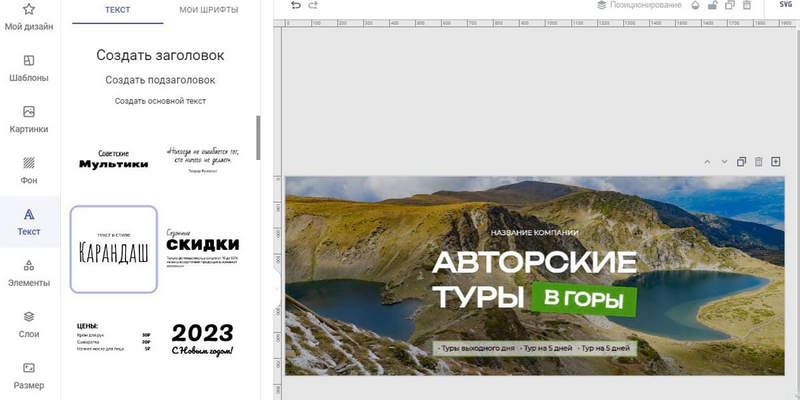The width and height of the screenshot is (800, 400).
Task: Click the undo arrow icon
Action: (x=295, y=6)
